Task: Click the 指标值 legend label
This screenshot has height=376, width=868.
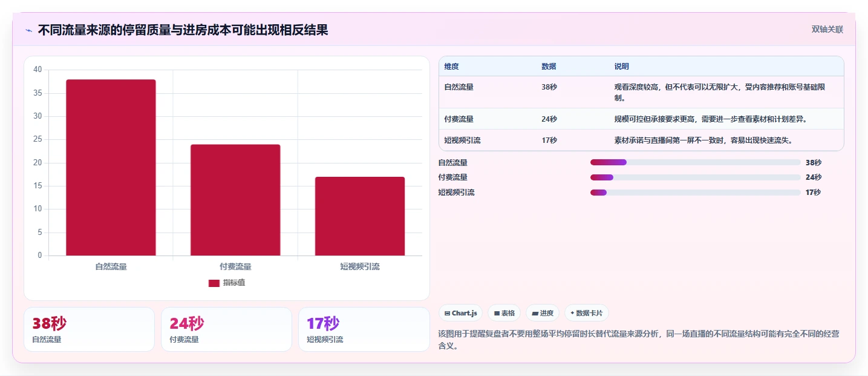Action: [234, 283]
